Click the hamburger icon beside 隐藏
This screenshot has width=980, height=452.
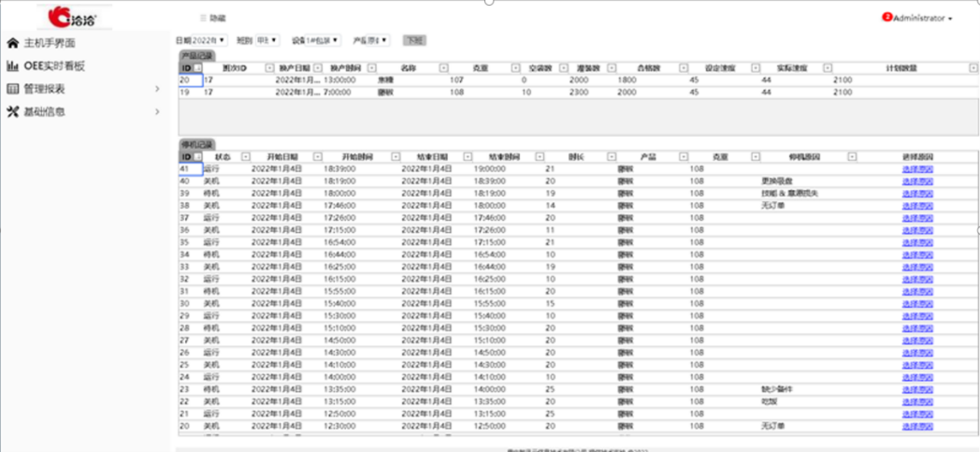[x=203, y=18]
